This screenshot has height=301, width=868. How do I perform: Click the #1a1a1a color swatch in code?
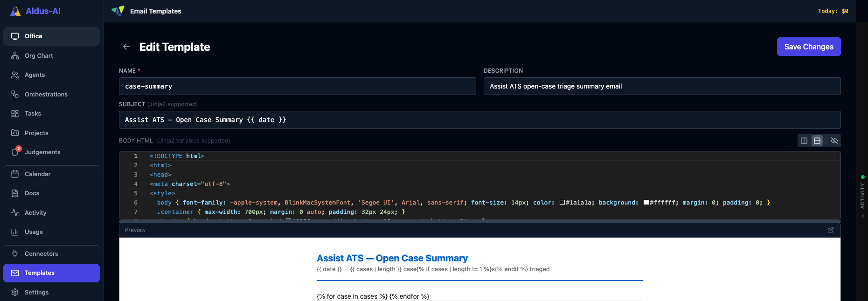point(562,202)
